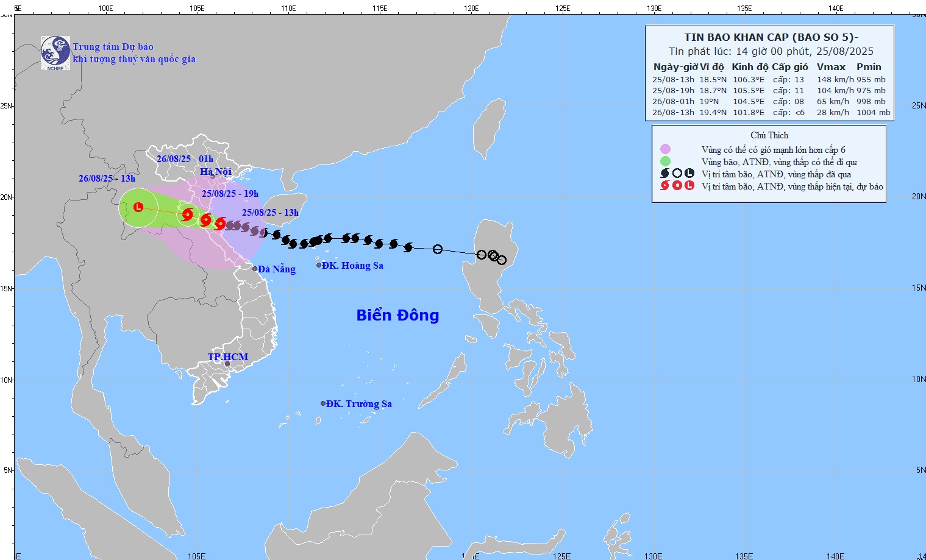Click the NCHMF logo in top-left corner

tap(55, 53)
